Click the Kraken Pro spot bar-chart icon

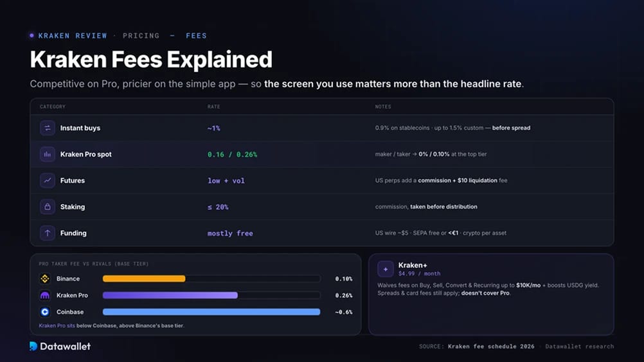tap(47, 154)
